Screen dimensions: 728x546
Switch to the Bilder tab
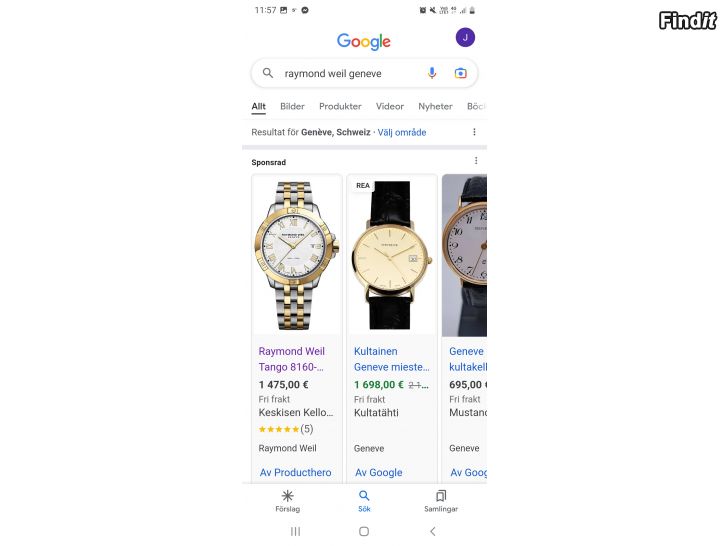pos(292,106)
